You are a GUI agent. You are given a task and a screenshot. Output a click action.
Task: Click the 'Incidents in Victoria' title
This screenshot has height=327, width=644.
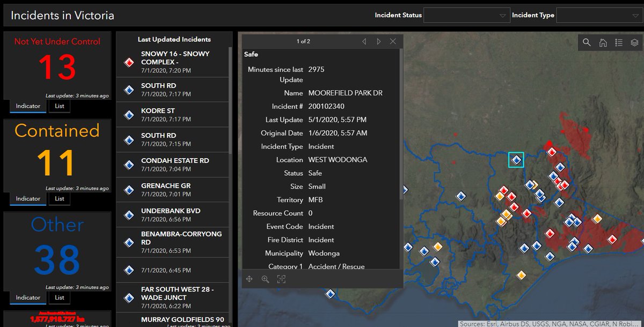[62, 15]
